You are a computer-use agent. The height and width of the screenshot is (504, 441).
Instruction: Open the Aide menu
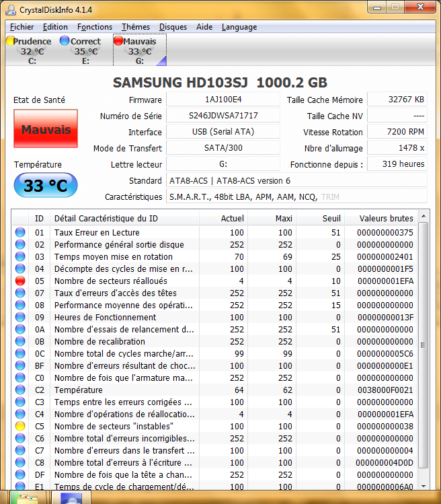point(204,27)
